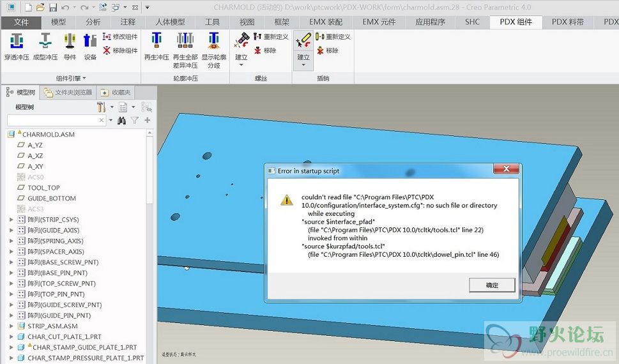Open the search field history dropdown arrow
The height and width of the screenshot is (364, 619).
pyautogui.click(x=111, y=120)
